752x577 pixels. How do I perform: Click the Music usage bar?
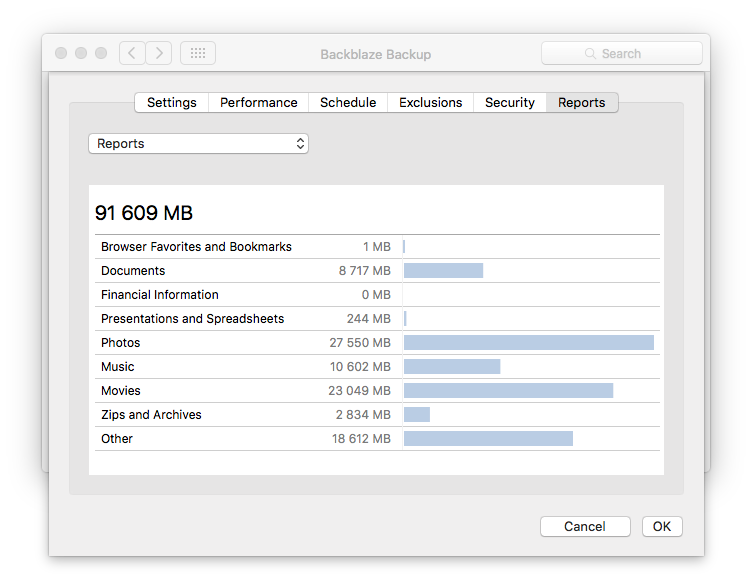tap(452, 366)
